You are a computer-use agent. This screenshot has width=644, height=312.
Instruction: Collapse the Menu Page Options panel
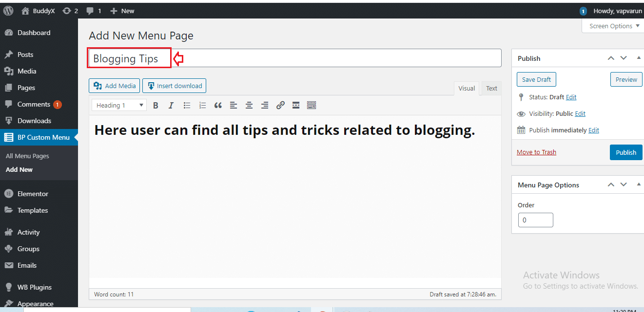click(639, 185)
